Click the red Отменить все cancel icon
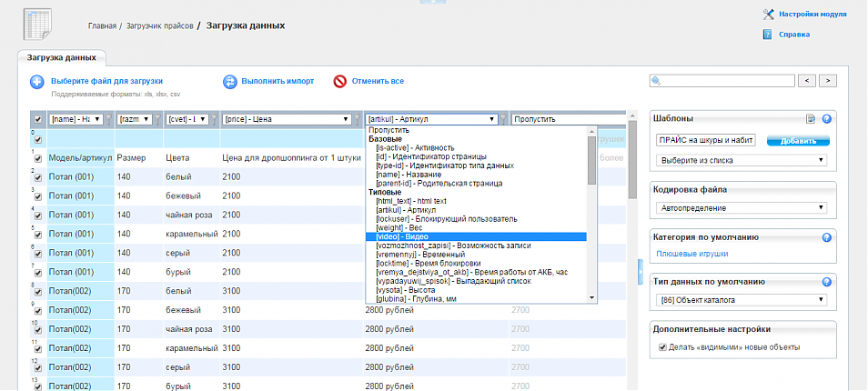Screen dimensions: 868x391 pos(339,82)
